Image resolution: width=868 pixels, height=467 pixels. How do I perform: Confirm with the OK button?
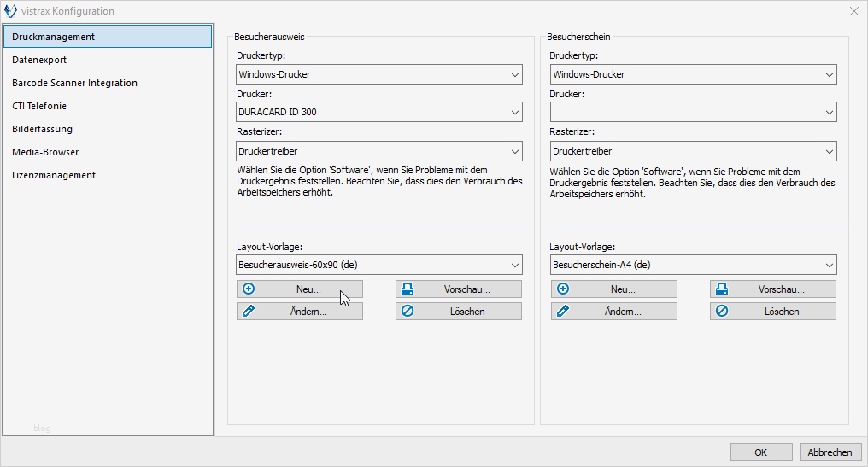(x=760, y=452)
